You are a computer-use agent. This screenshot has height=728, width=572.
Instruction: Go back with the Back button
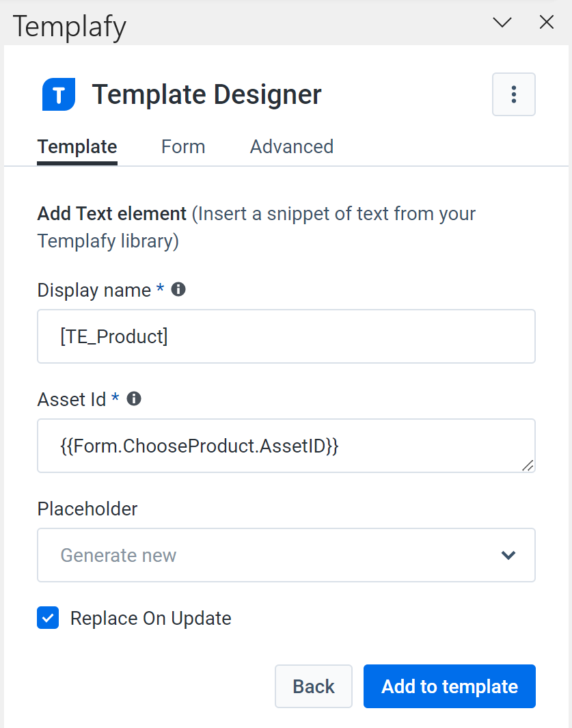[x=314, y=686]
